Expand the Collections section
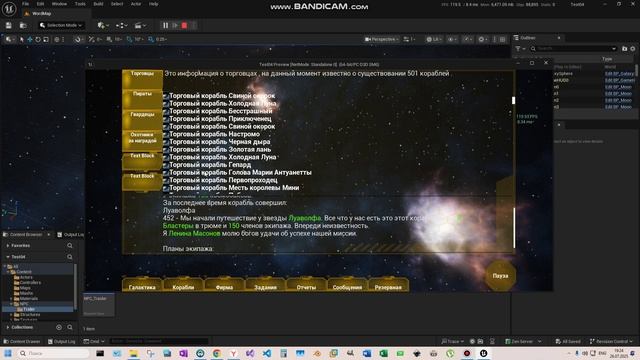This screenshot has height=360, width=640. pos(8,327)
